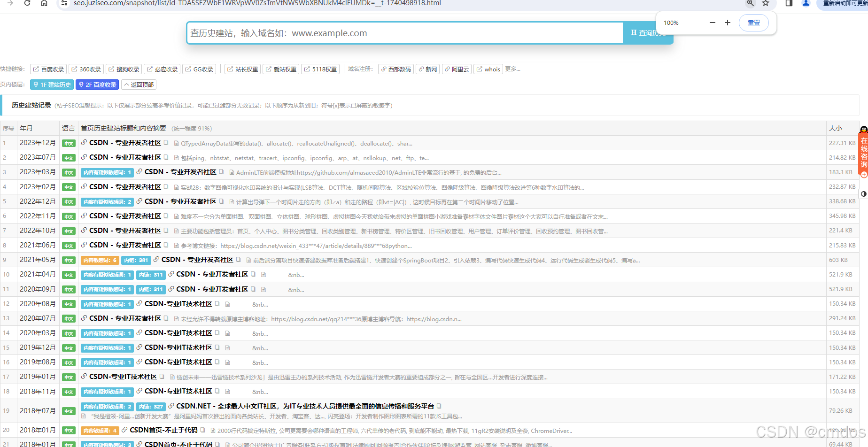
Task: Click the copy icon in the 2018年11月 row
Action: coord(217,391)
